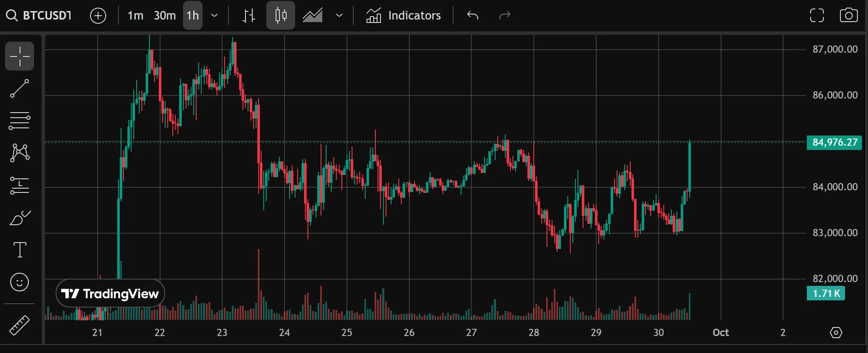
Task: Click the Oct label on the time axis
Action: (x=721, y=333)
